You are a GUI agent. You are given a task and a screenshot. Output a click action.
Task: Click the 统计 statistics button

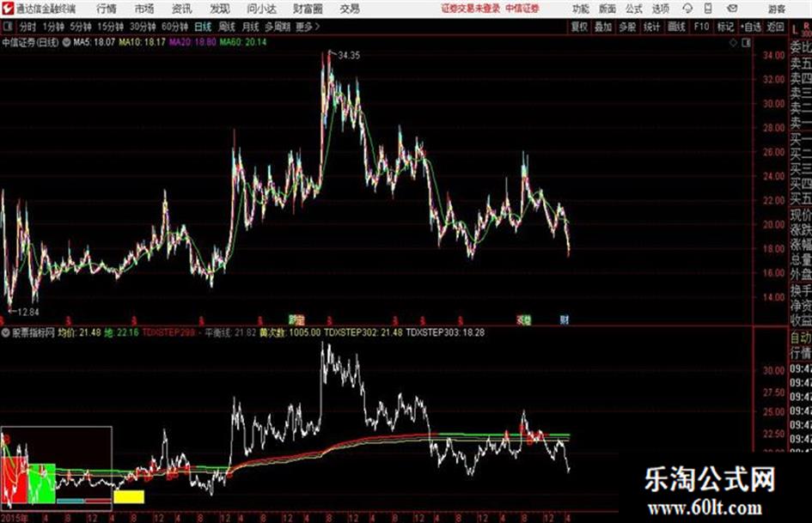pyautogui.click(x=652, y=27)
